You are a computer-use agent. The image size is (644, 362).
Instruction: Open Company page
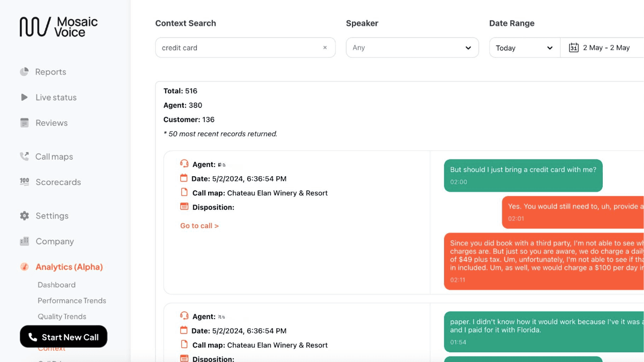click(x=55, y=241)
